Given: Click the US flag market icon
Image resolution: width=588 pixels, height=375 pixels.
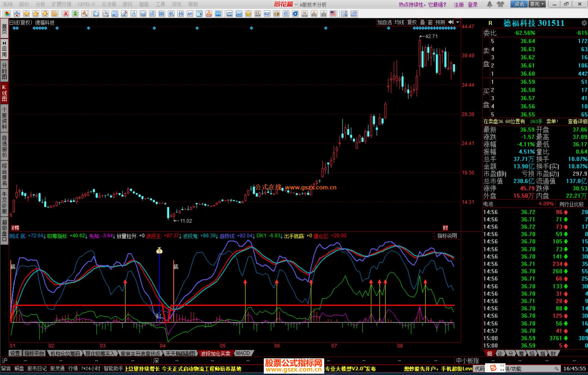Looking at the screenshot, I should tap(333, 14).
